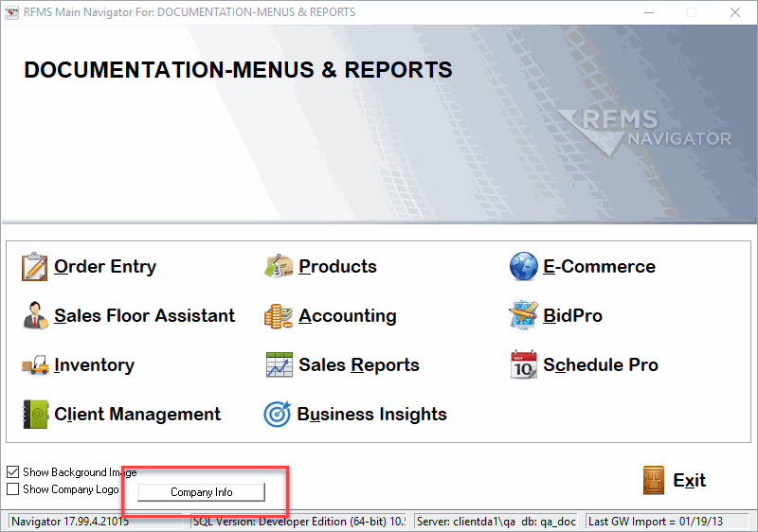The width and height of the screenshot is (758, 532).
Task: Open the Products text link
Action: click(337, 267)
